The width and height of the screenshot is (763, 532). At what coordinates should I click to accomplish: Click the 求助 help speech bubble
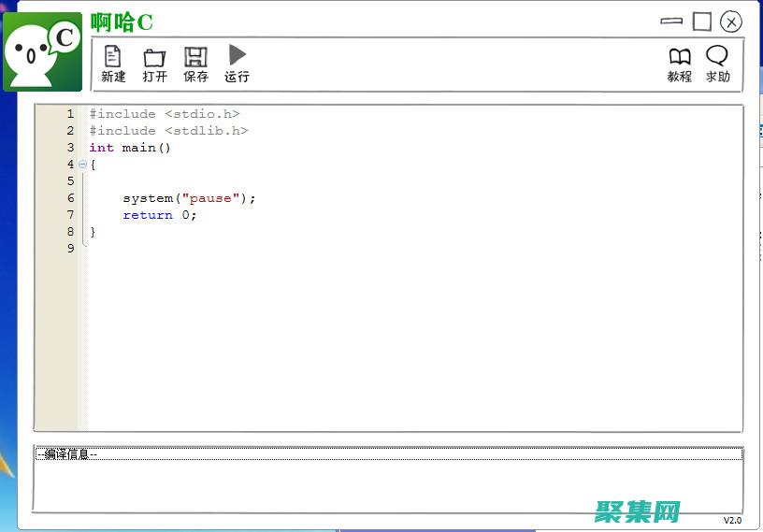[717, 64]
